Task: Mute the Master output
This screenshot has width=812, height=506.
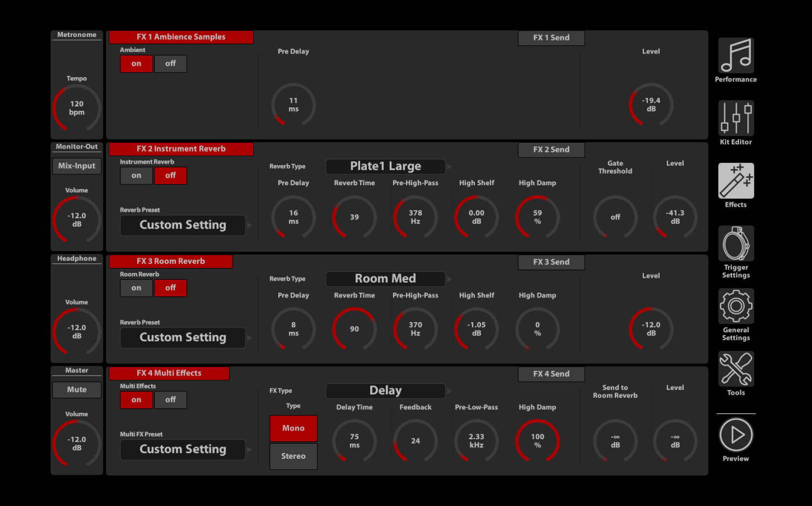Action: (76, 390)
